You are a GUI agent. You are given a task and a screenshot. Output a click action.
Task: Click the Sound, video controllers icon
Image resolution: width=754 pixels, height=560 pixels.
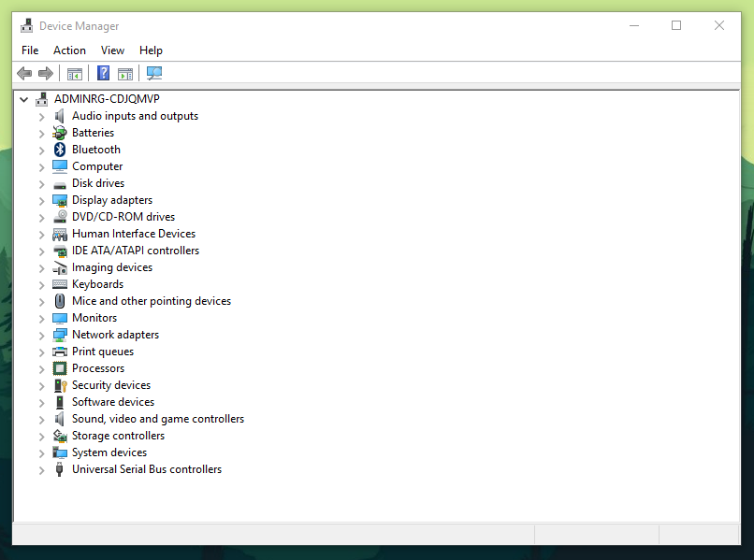tap(60, 419)
